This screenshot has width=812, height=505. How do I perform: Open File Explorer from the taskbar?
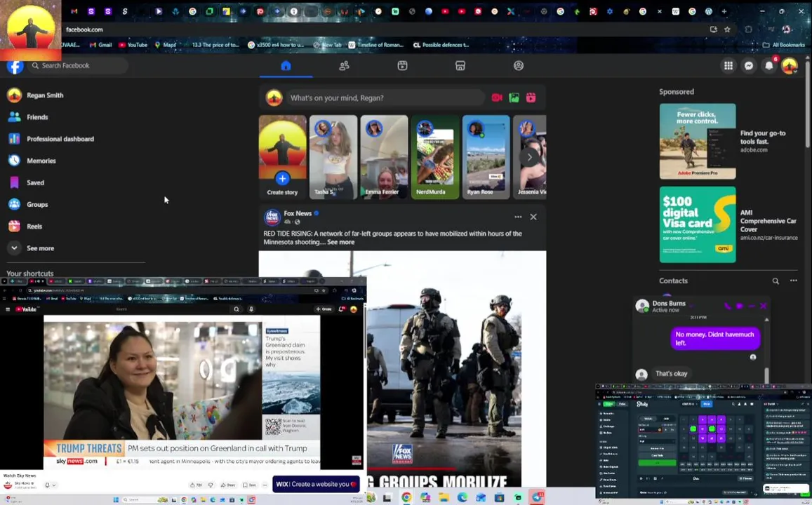point(444,498)
